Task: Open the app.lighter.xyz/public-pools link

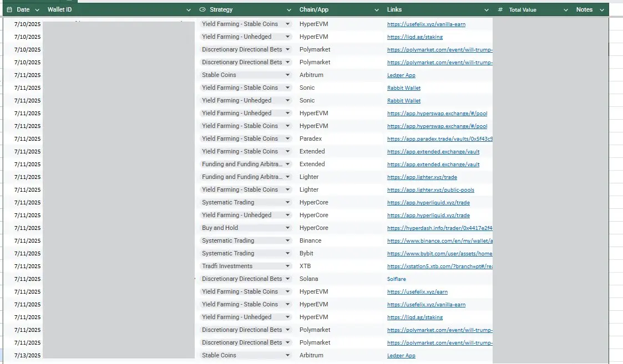Action: coord(430,189)
